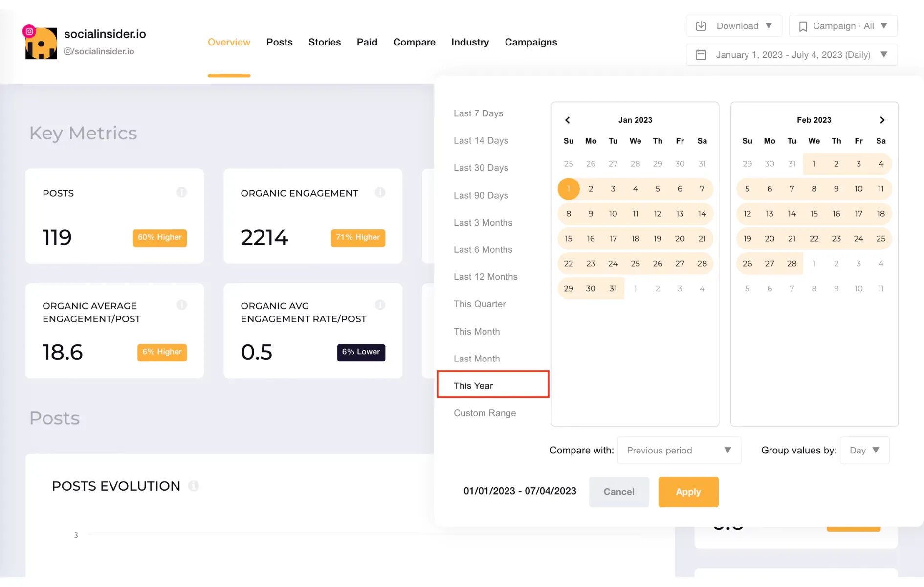
Task: Open Compare with Previous period dropdown
Action: coord(679,451)
